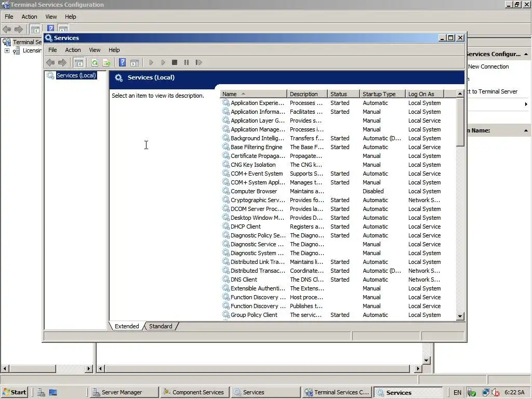Select Extensible Authentication service row
Image resolution: width=532 pixels, height=399 pixels.
tap(338, 288)
